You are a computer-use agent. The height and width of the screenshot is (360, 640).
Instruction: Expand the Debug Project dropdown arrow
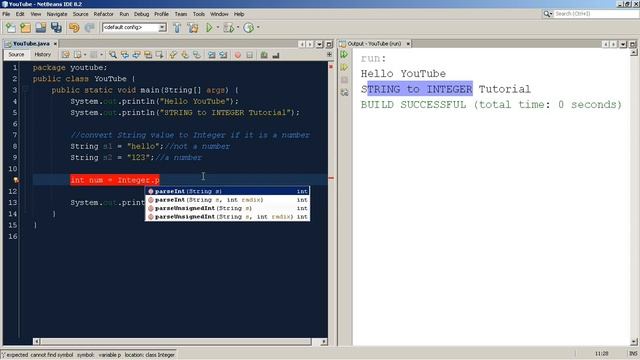click(238, 27)
